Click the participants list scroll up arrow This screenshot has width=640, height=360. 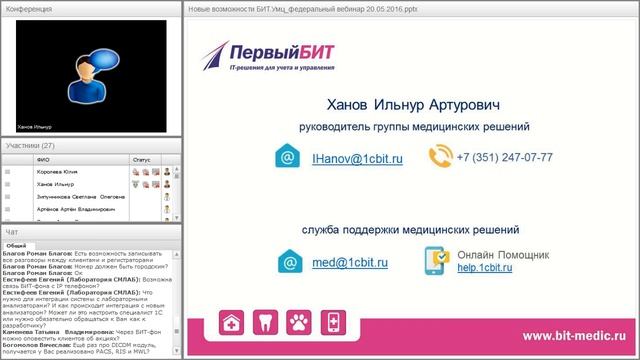(177, 169)
